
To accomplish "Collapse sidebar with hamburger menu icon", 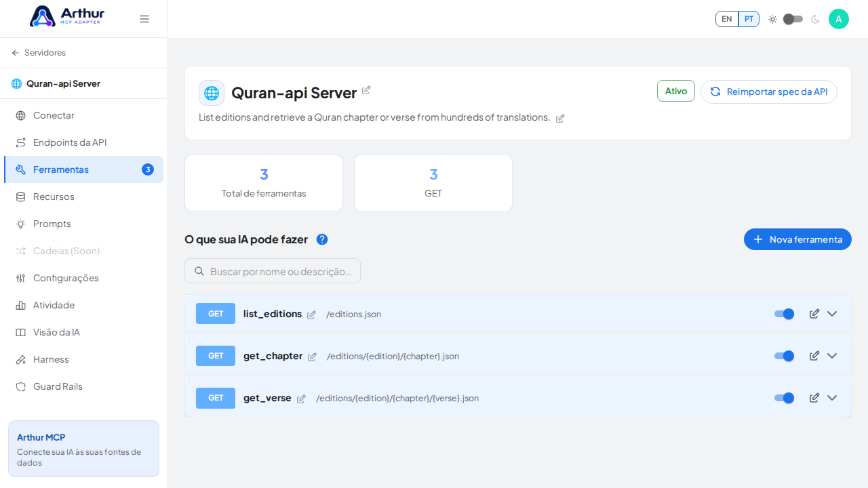I will [x=144, y=19].
